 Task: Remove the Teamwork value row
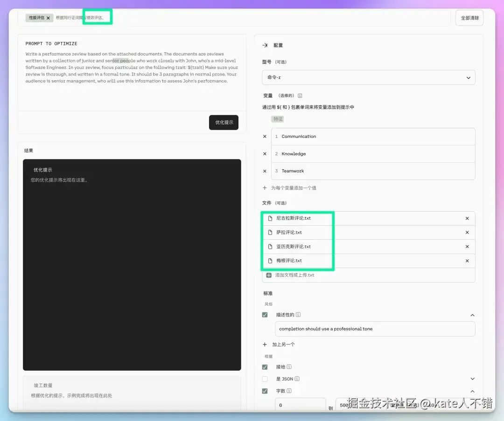(265, 171)
